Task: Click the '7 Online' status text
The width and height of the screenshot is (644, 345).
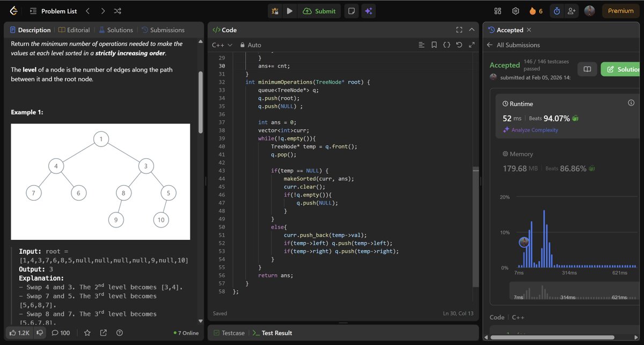Action: pyautogui.click(x=186, y=333)
